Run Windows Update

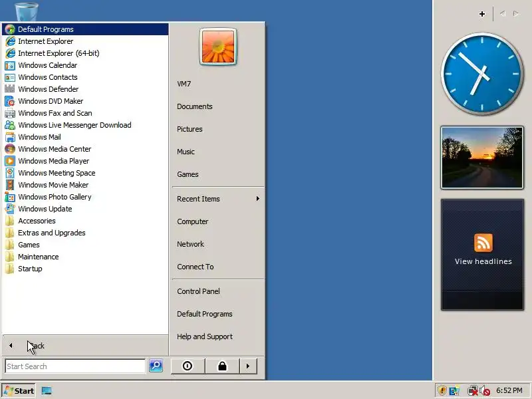[x=85, y=209]
